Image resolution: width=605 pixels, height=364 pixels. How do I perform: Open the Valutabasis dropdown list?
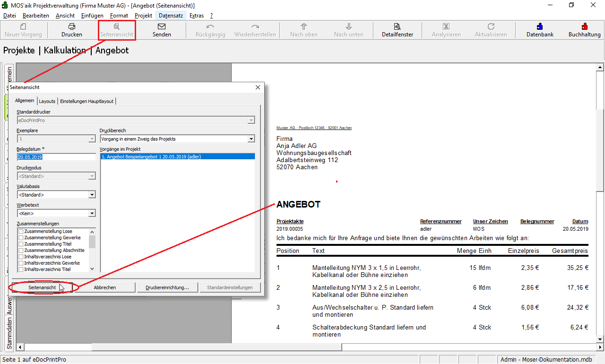pos(92,195)
